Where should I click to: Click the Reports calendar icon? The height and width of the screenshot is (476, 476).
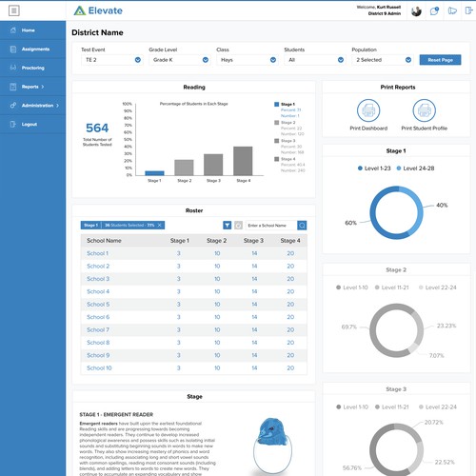pyautogui.click(x=13, y=87)
